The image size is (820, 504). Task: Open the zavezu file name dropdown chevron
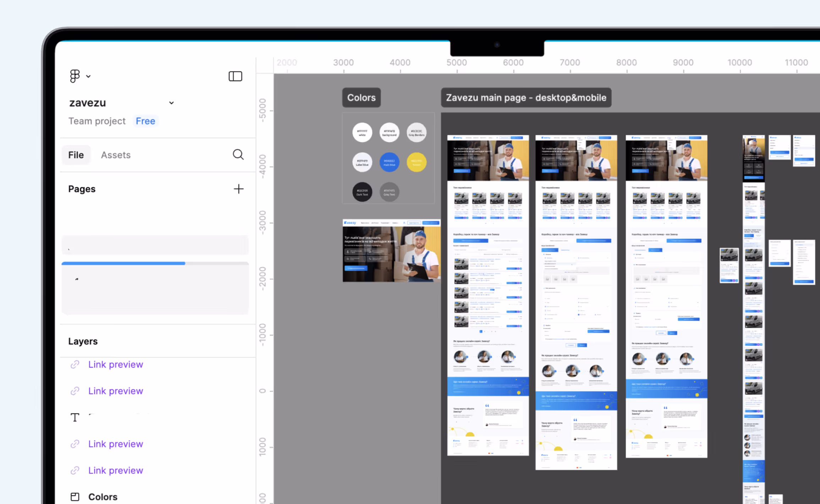tap(171, 103)
